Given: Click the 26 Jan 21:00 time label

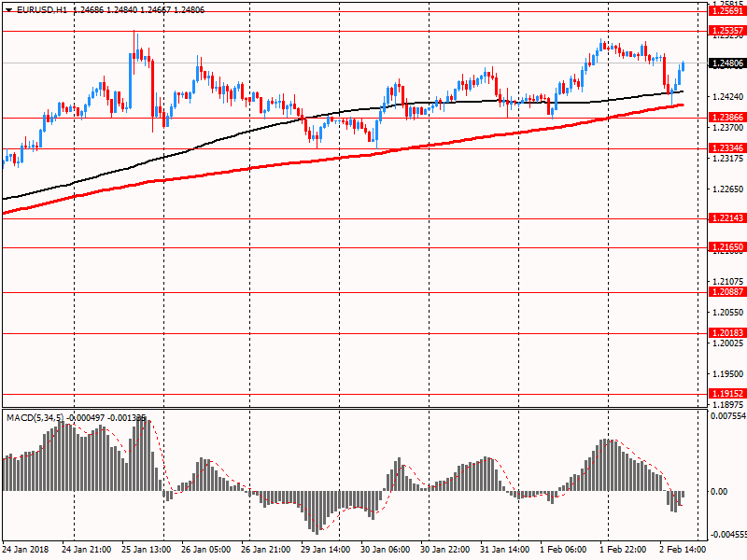Looking at the screenshot, I should [266, 549].
